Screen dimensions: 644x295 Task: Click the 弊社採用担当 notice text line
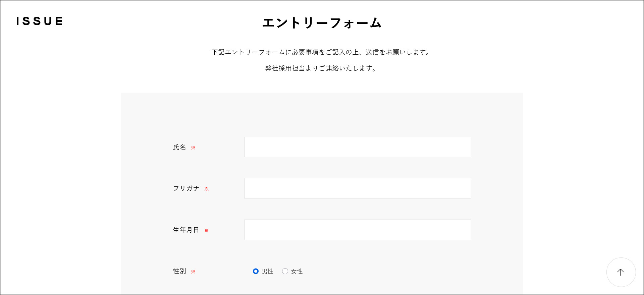pos(322,68)
